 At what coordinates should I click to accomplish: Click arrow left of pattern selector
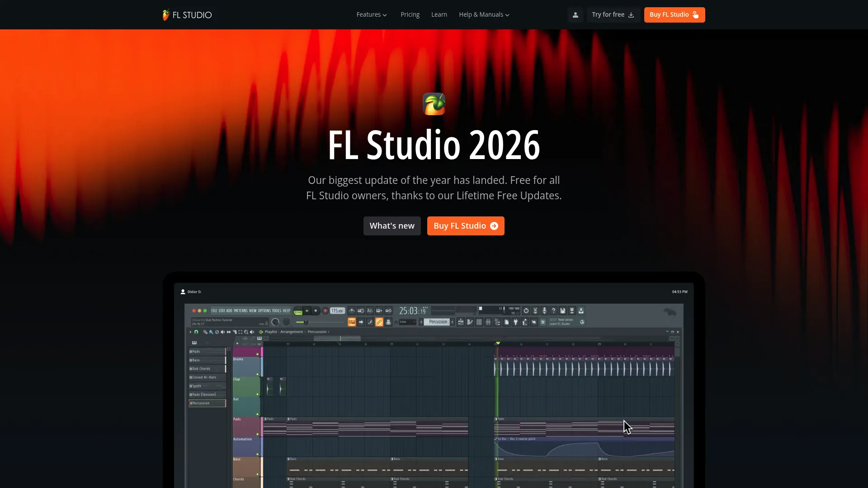pos(421,322)
